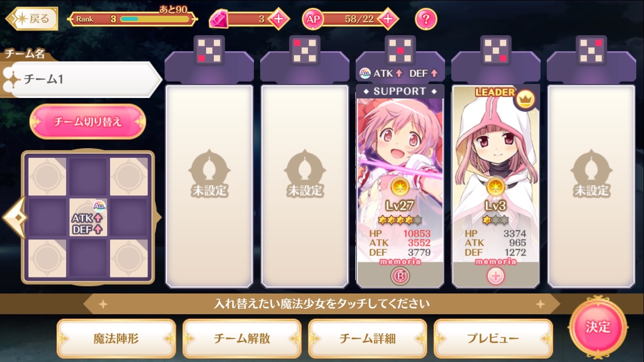Go back with the 戻る button
Screen dimensions: 644x362
tap(32, 19)
